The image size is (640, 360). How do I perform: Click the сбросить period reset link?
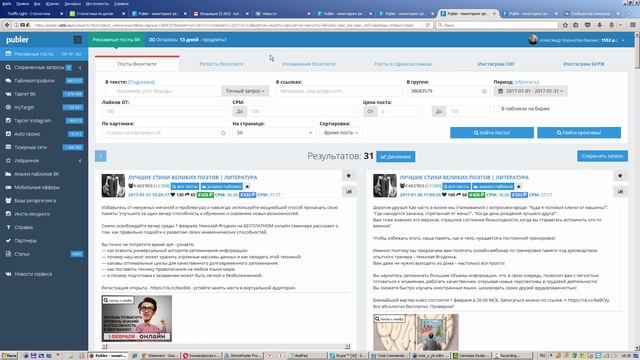[527, 82]
